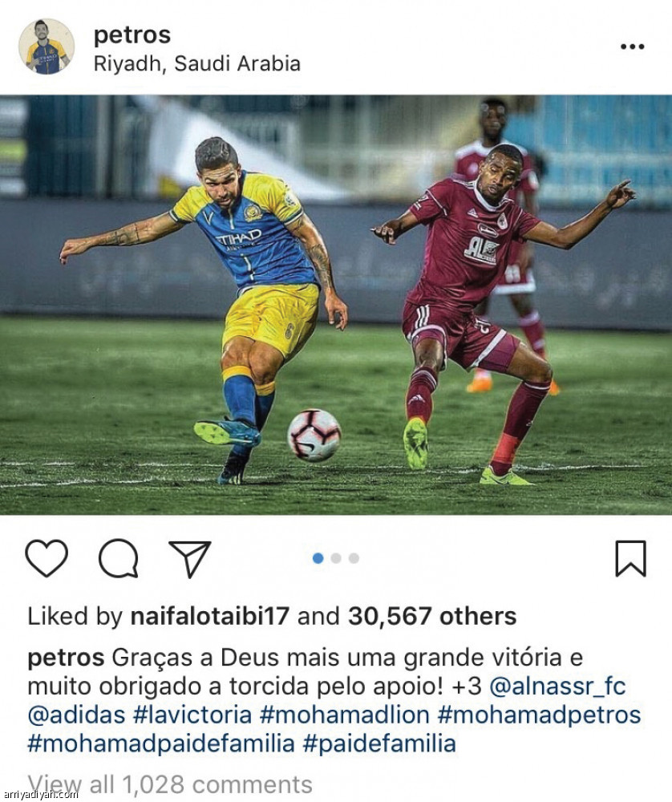Expand View all 1,028 comments
Image resolution: width=672 pixels, height=802 pixels.
170,784
